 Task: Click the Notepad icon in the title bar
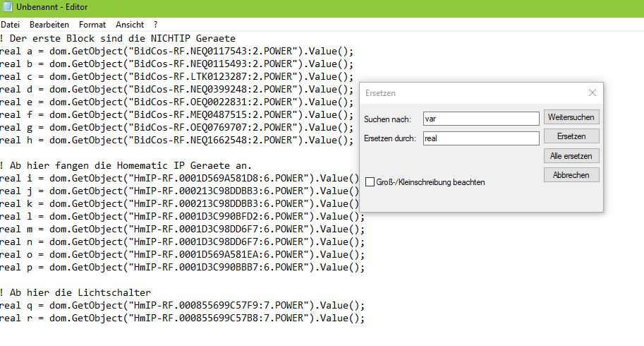tap(8, 8)
